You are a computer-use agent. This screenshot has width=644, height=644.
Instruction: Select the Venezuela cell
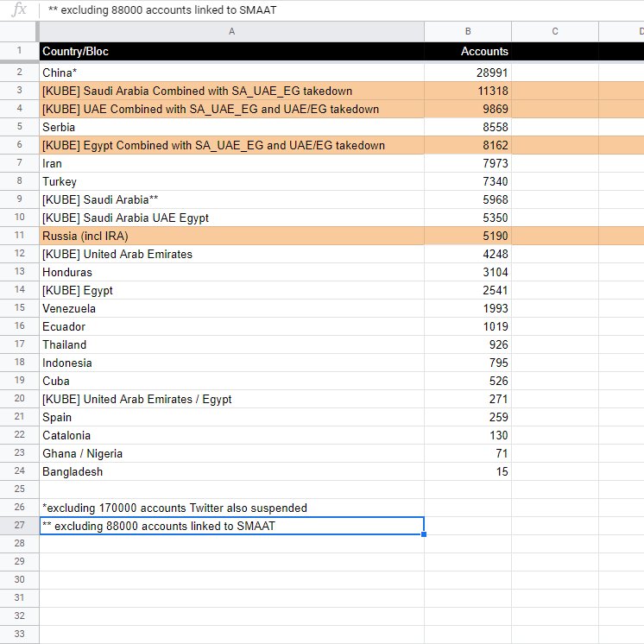click(x=231, y=308)
